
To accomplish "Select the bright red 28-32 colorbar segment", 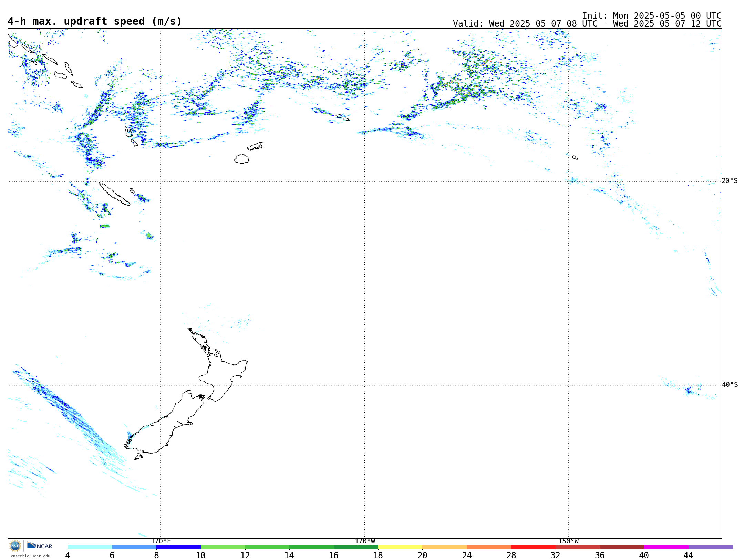I will pyautogui.click(x=533, y=547).
